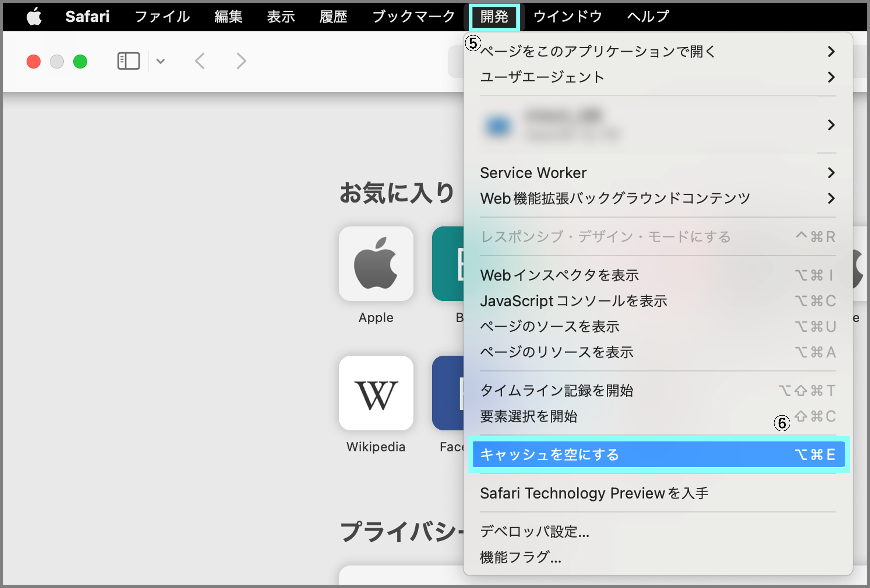Expand Web機能拡張バックグラウンドコンテンツ submenu
Screen dimensions: 870x588
click(658, 198)
